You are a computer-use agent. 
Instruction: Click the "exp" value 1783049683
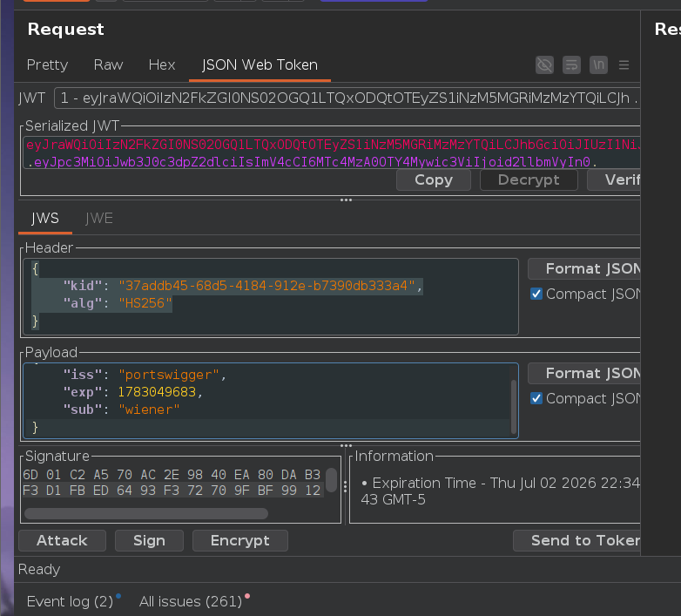157,392
